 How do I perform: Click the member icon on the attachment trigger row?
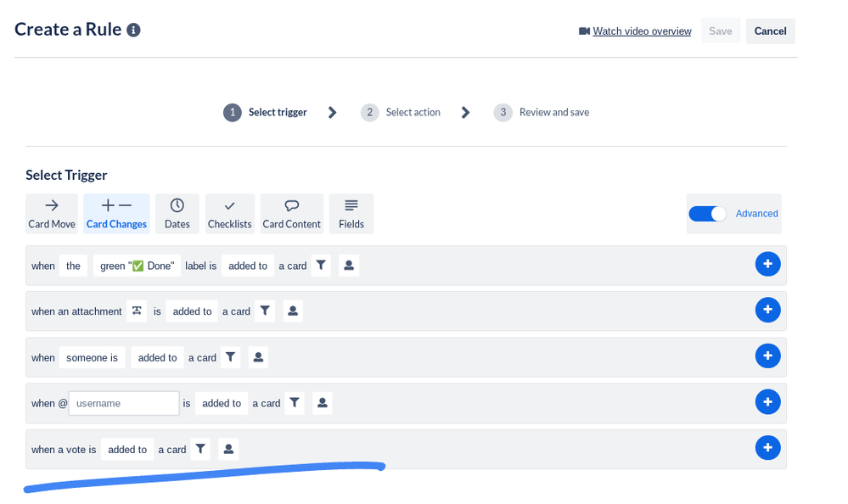292,311
